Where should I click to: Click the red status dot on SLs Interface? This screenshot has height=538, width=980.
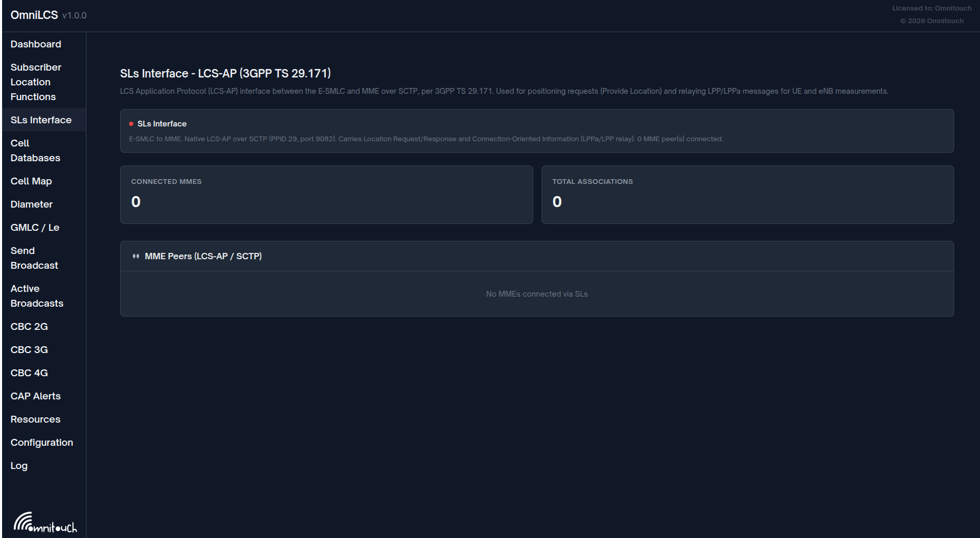coord(131,123)
